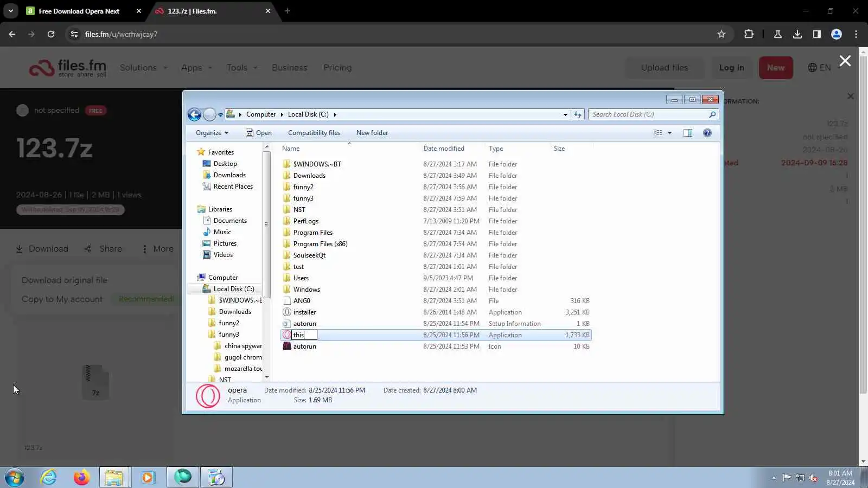
Task: Change the Explorer view layout icon
Action: click(658, 133)
